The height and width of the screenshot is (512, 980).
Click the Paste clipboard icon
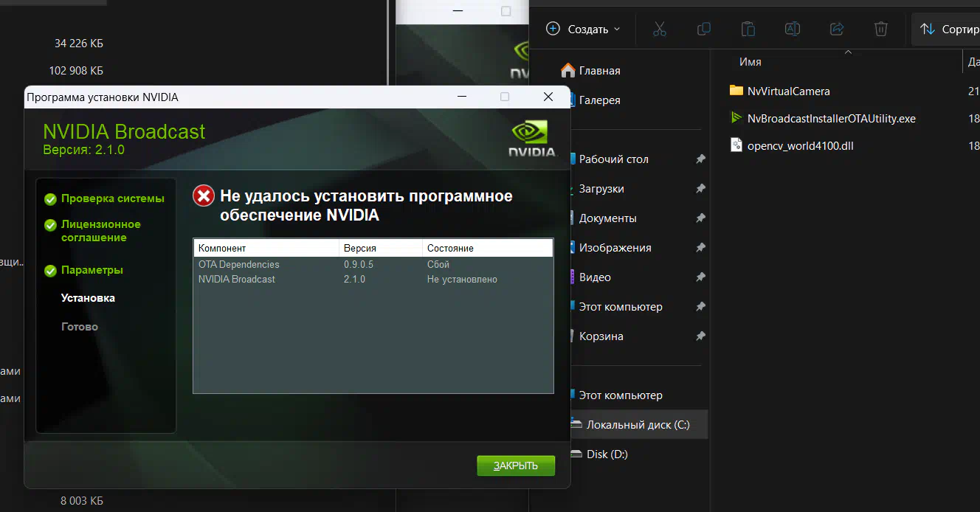click(x=748, y=30)
